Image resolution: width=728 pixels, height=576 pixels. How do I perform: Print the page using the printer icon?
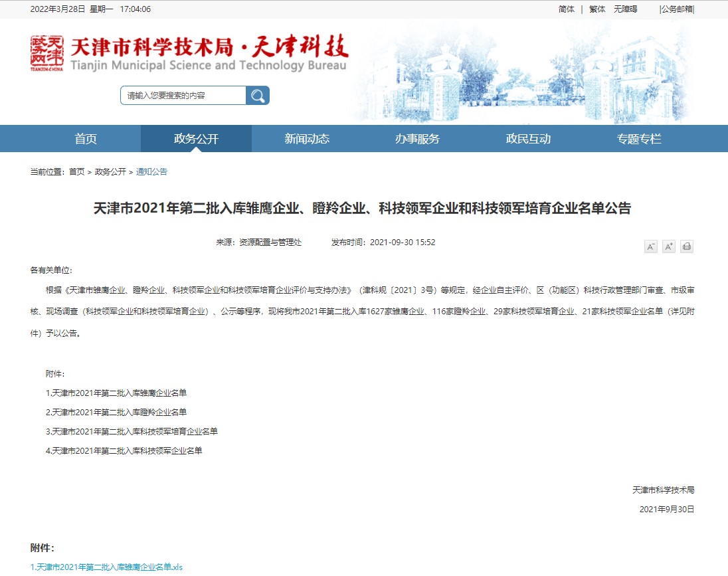click(x=687, y=246)
